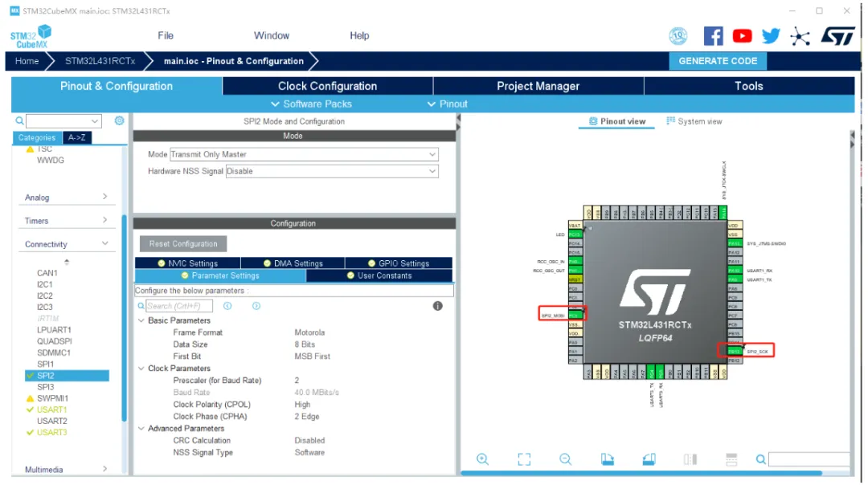The width and height of the screenshot is (868, 485).
Task: Open the Mode dropdown Transmit Only Master
Action: click(304, 154)
